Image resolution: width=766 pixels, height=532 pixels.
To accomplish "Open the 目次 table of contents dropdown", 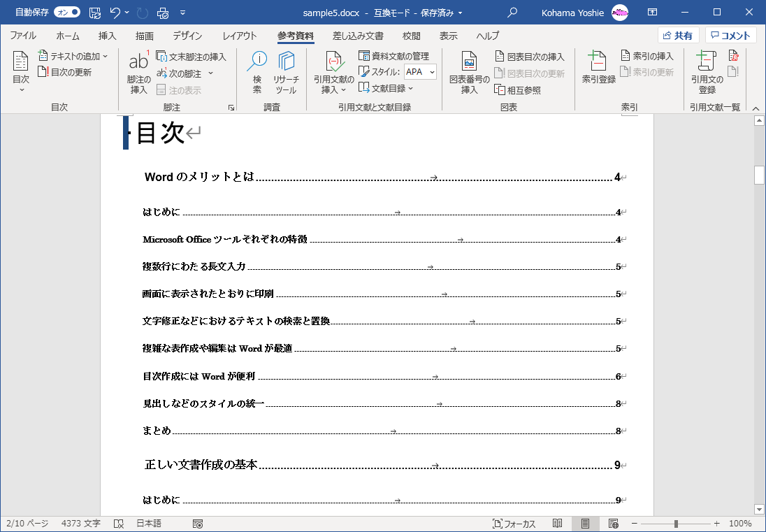I will click(x=20, y=72).
